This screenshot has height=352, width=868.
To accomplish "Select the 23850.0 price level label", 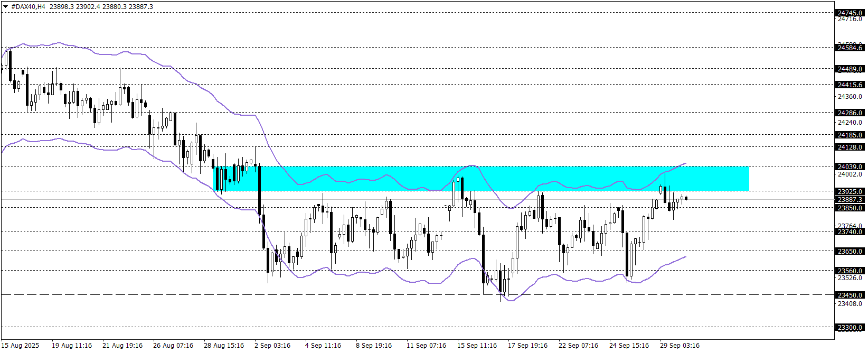I will tap(850, 208).
